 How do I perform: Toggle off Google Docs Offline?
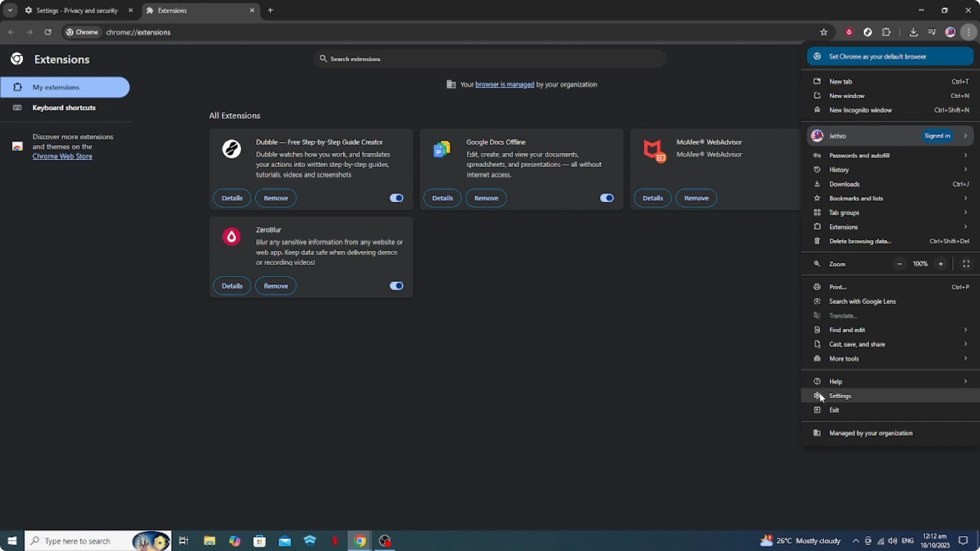(607, 198)
